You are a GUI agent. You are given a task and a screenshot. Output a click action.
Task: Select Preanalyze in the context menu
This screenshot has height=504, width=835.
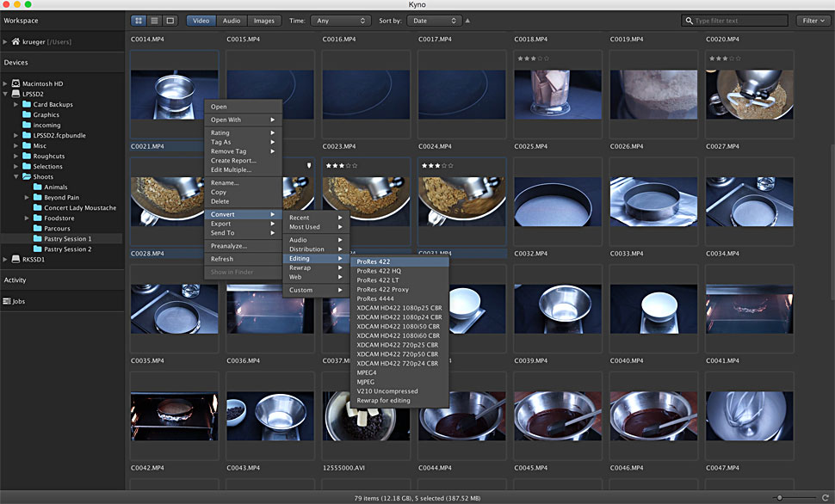point(229,246)
